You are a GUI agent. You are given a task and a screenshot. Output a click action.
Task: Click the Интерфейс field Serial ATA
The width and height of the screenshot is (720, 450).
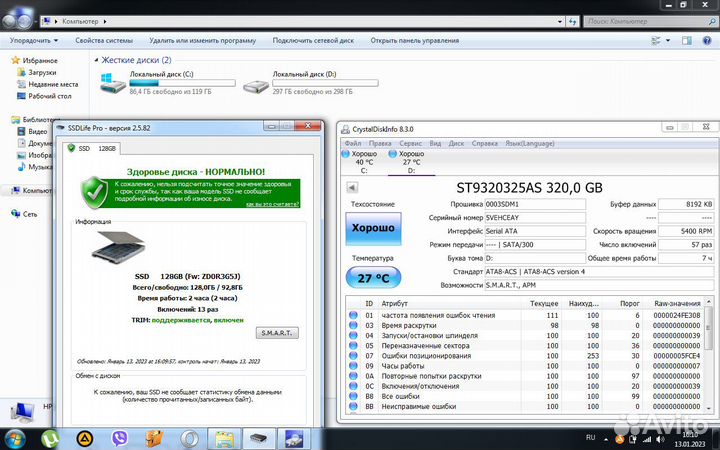pos(535,231)
